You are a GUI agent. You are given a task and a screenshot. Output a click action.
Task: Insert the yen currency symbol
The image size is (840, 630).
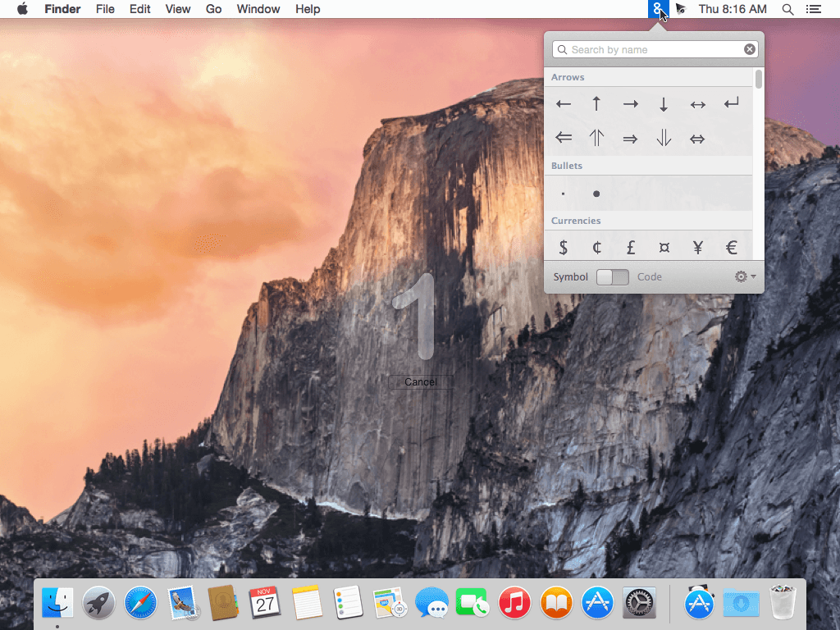pyautogui.click(x=697, y=248)
